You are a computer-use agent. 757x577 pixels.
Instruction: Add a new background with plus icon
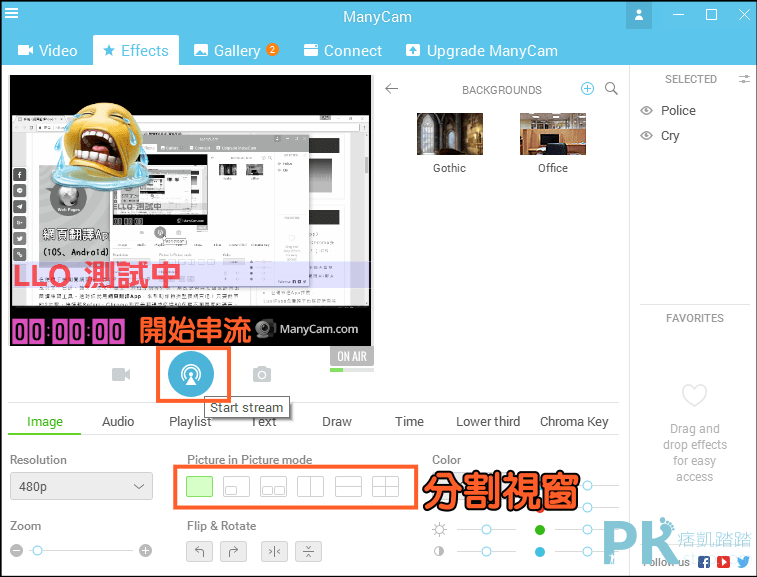click(587, 88)
